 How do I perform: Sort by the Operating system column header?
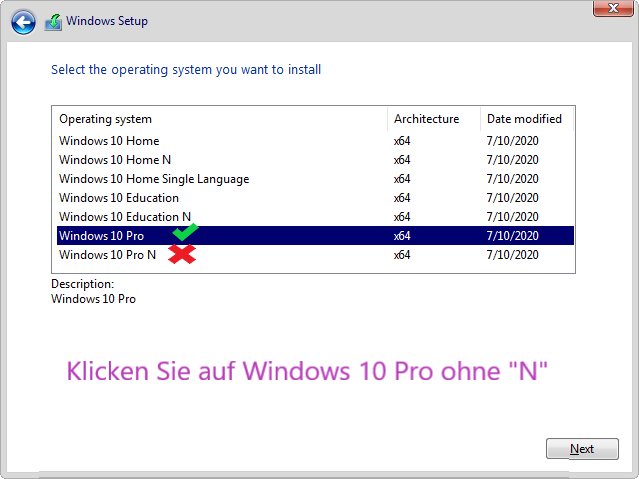[220, 119]
